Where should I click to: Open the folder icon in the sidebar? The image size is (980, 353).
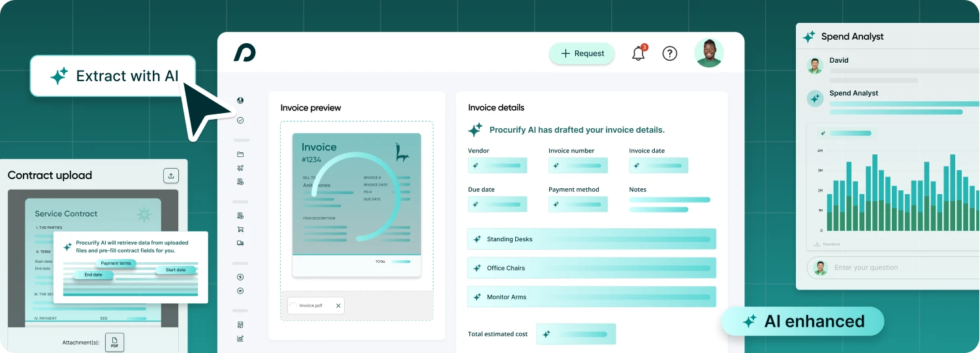(240, 154)
